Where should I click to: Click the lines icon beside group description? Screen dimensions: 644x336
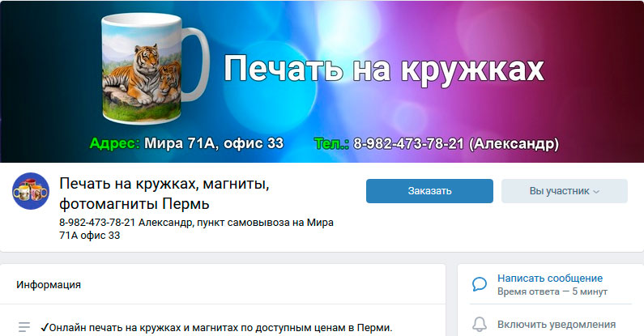pyautogui.click(x=24, y=327)
